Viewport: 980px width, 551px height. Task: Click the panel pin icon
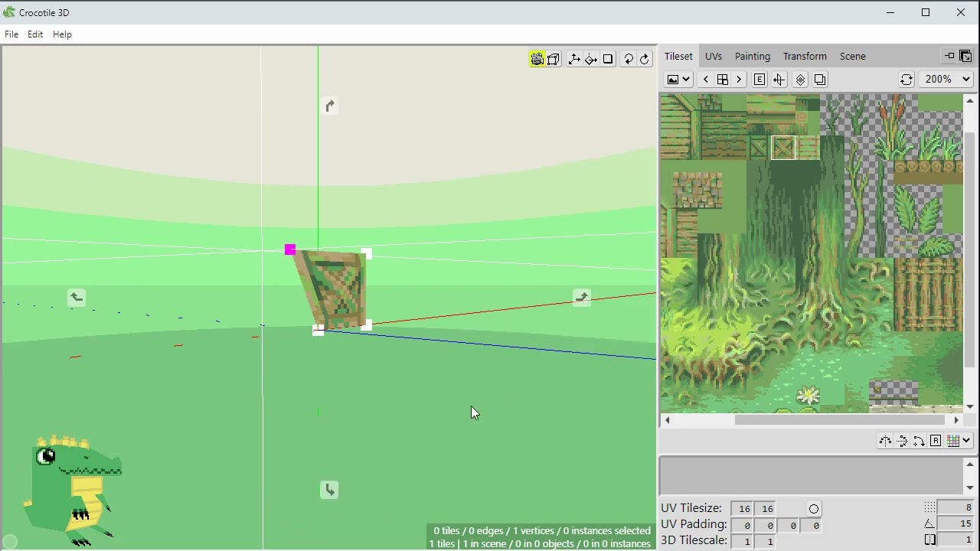949,56
